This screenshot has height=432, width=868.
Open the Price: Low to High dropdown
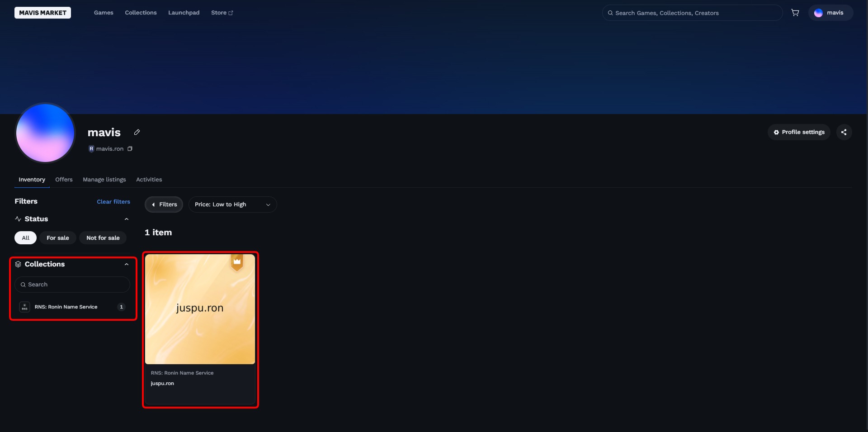[x=232, y=204]
